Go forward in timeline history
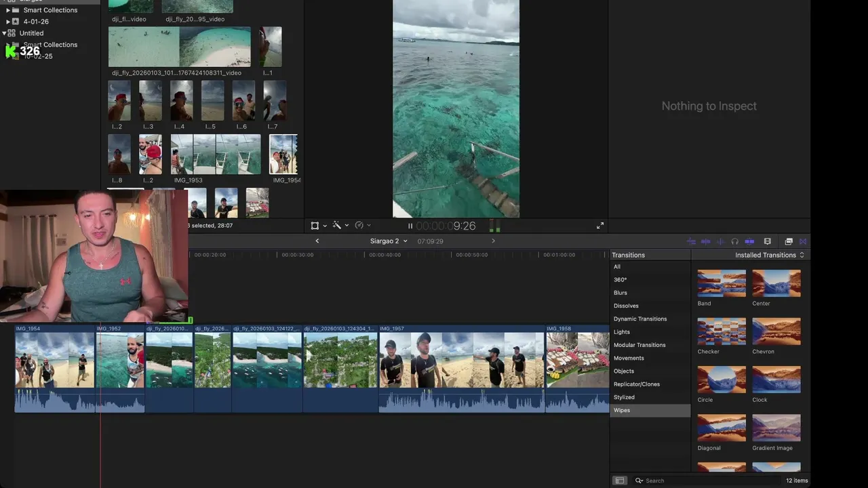The height and width of the screenshot is (488, 868). (493, 241)
